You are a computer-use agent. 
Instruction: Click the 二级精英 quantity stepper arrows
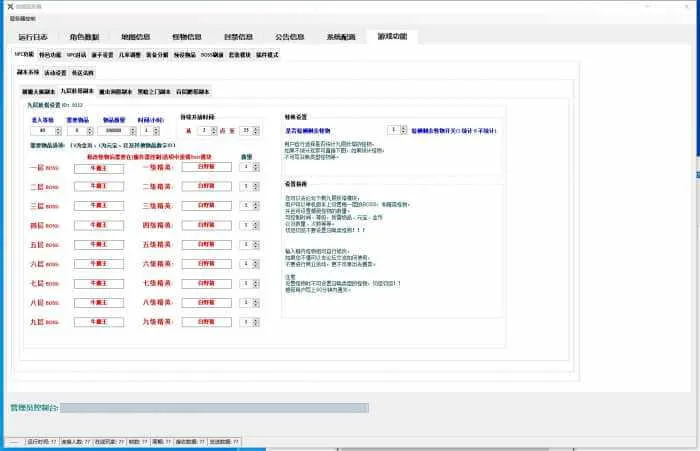(256, 186)
